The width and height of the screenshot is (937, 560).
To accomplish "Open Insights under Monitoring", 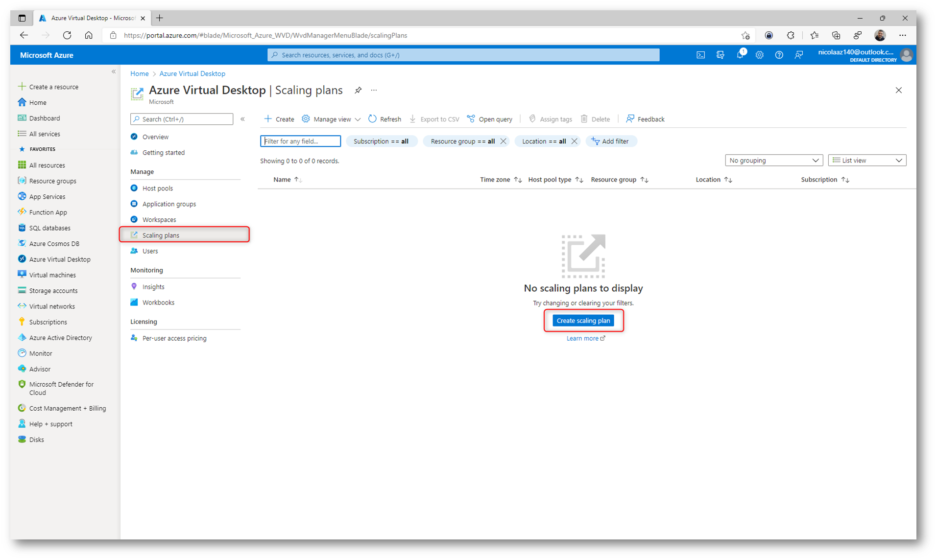I will tap(153, 287).
